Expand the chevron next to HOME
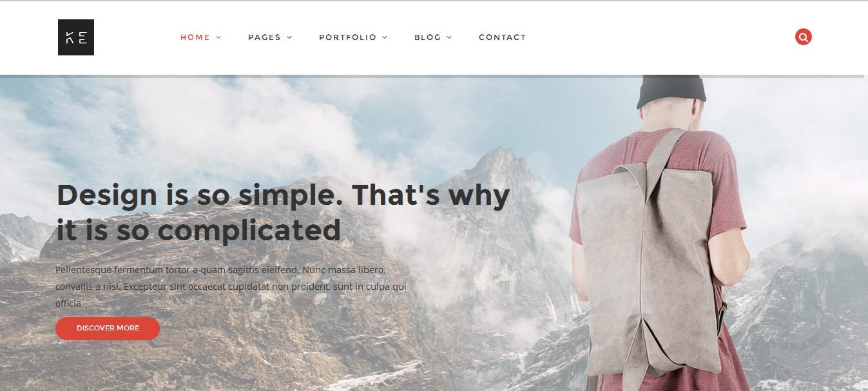 tap(218, 37)
